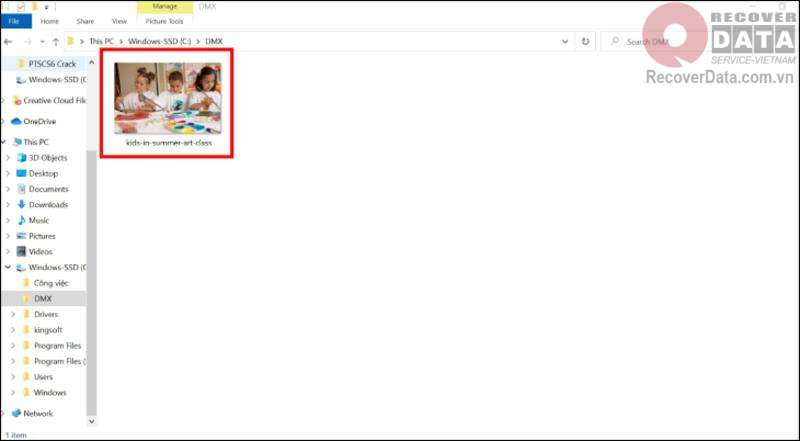
Task: Click Windows-SSD (C:) in the address bar
Action: (x=160, y=41)
